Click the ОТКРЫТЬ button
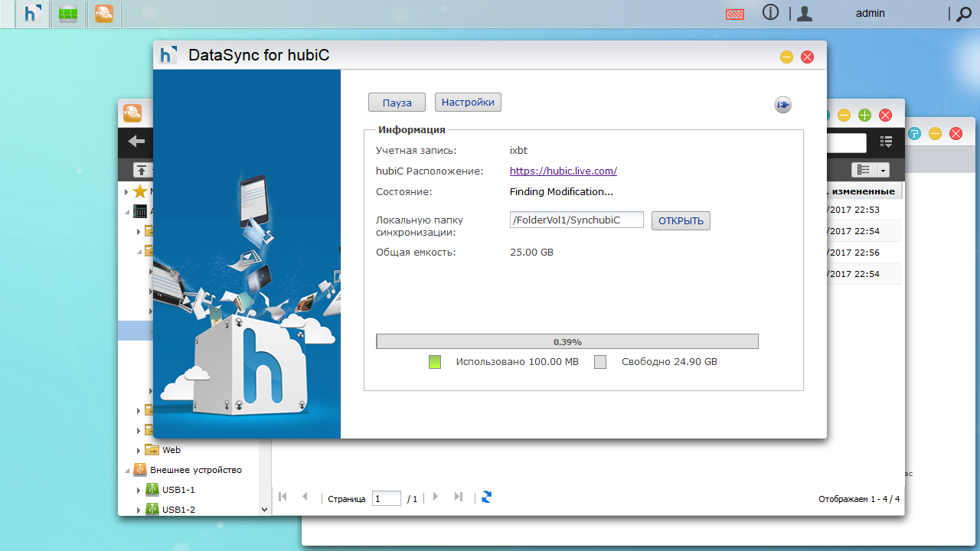Image resolution: width=980 pixels, height=551 pixels. tap(681, 221)
